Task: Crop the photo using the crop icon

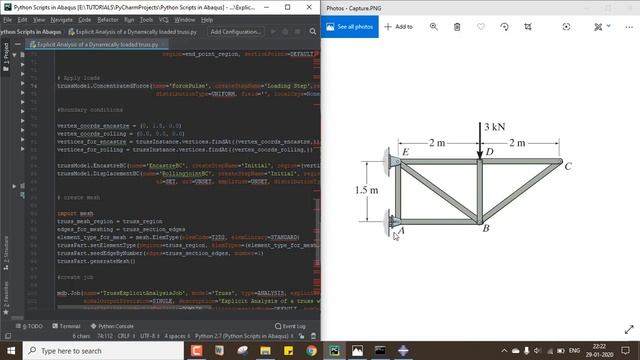Action: pos(528,27)
